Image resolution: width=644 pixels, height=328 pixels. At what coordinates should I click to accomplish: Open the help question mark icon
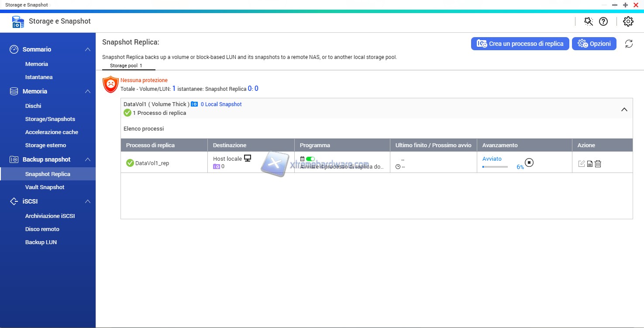(603, 21)
